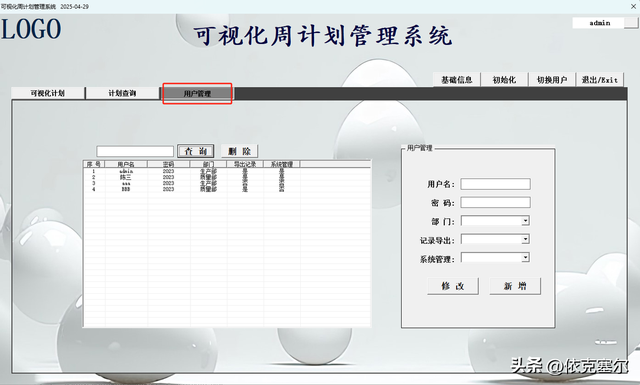Click the 查询 search button
Image resolution: width=640 pixels, height=385 pixels.
[x=196, y=151]
